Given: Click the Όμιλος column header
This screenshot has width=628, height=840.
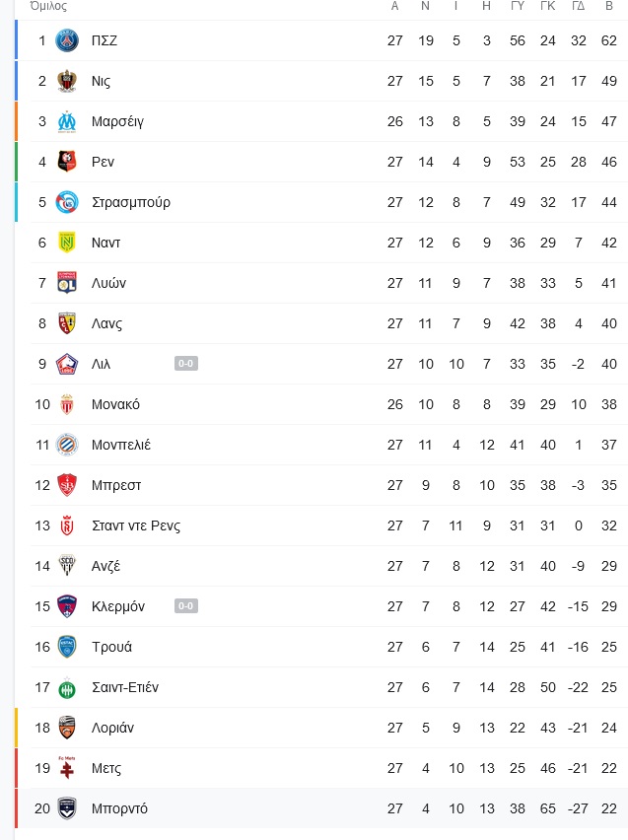Looking at the screenshot, I should [x=48, y=7].
